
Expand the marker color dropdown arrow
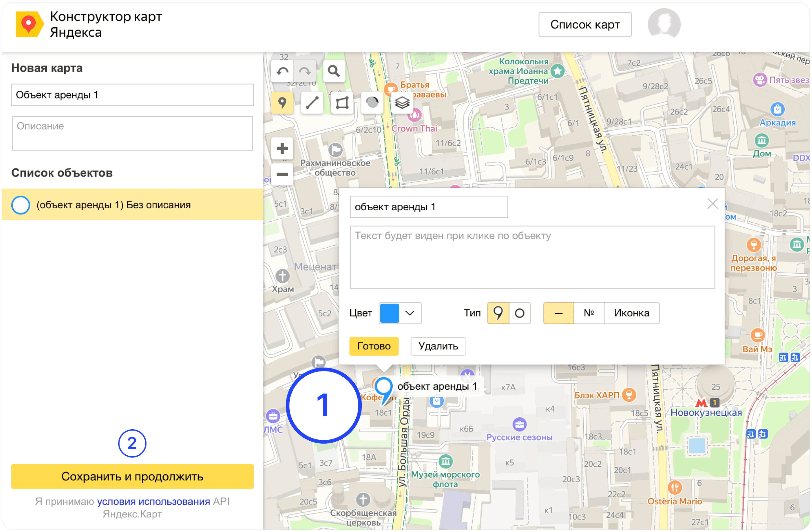(x=410, y=313)
